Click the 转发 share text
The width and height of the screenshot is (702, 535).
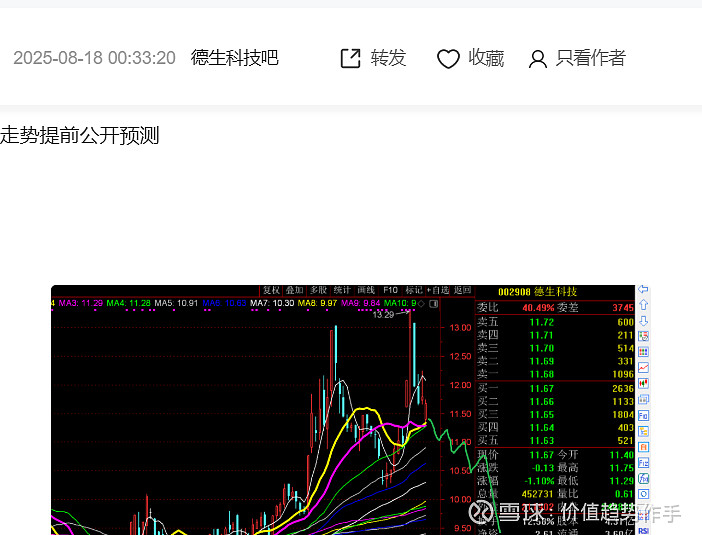click(388, 58)
